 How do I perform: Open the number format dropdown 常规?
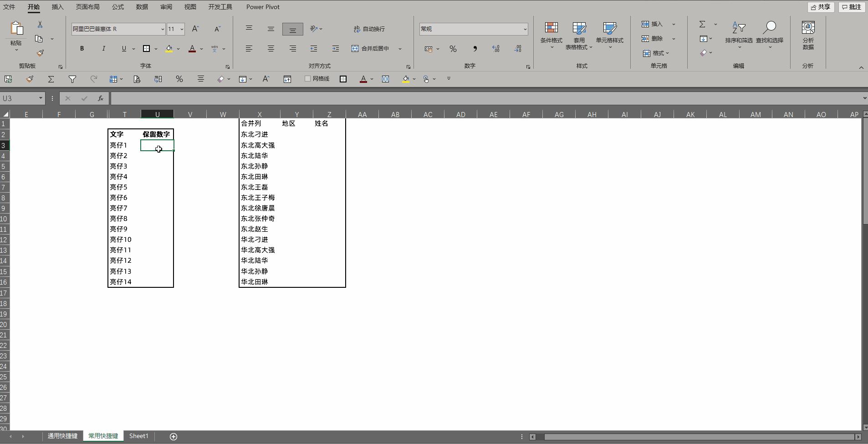click(525, 29)
